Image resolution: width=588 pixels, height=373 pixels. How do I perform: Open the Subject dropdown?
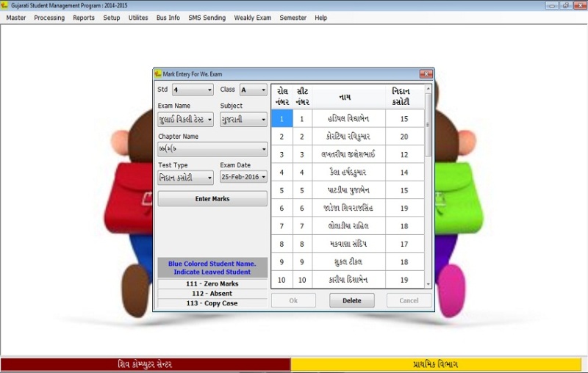262,120
